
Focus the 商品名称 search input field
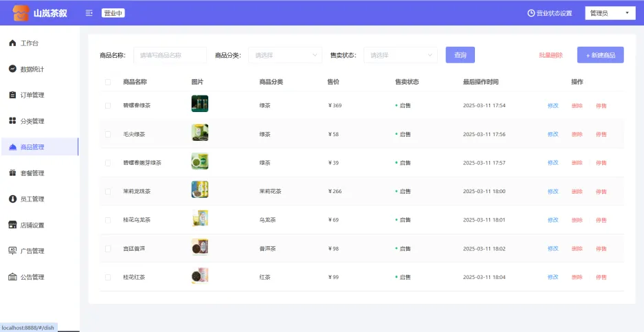pyautogui.click(x=170, y=55)
